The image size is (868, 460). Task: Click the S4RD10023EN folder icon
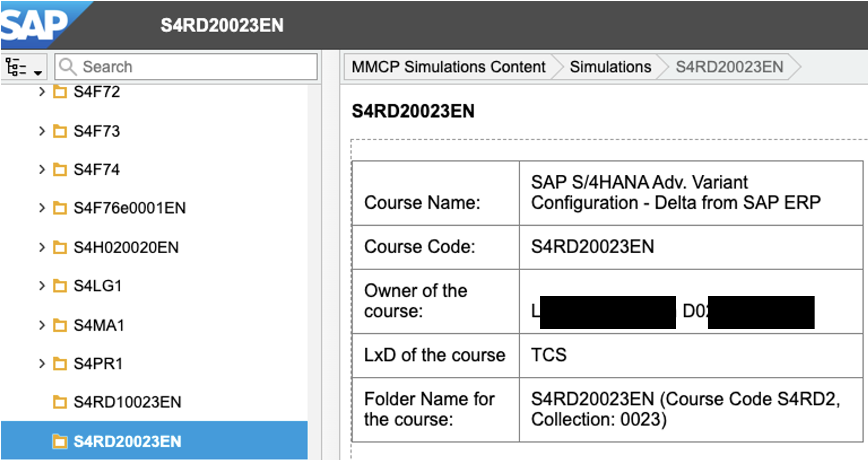59,402
